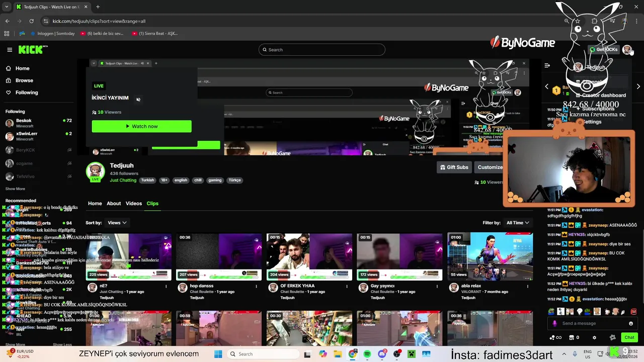This screenshot has width=644, height=362.
Task: Insert the red angry face emote
Action: [634, 312]
